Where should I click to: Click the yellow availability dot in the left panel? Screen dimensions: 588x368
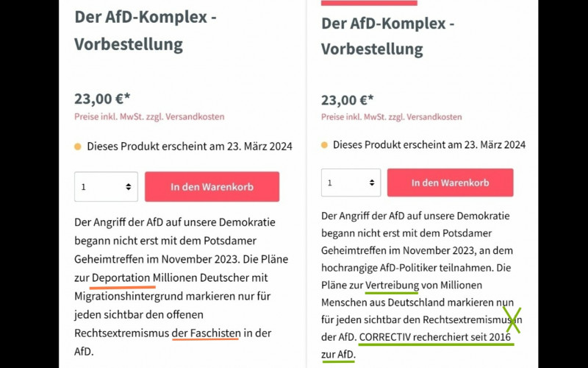78,146
